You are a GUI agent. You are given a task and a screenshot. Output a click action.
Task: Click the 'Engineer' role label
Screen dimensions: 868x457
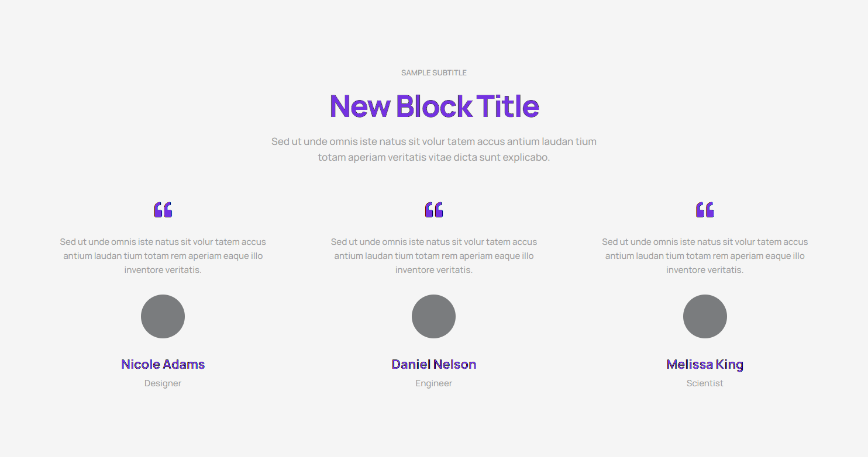point(434,383)
